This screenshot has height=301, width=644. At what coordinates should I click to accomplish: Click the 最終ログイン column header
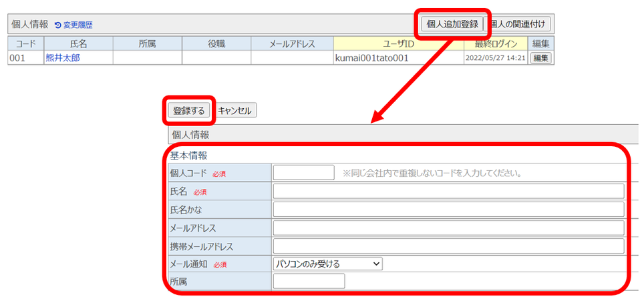(x=495, y=44)
